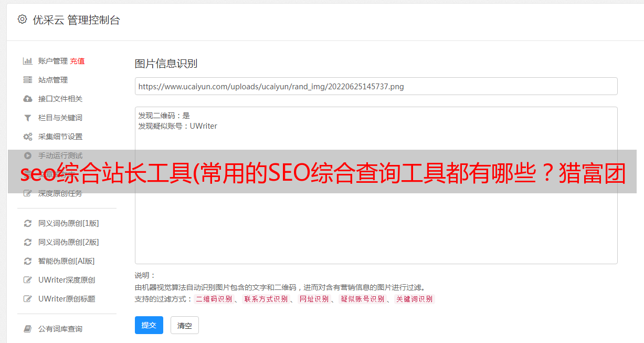Click the filter icon for 栏目与关键词
Image resolution: width=644 pixels, height=343 pixels.
click(x=28, y=118)
